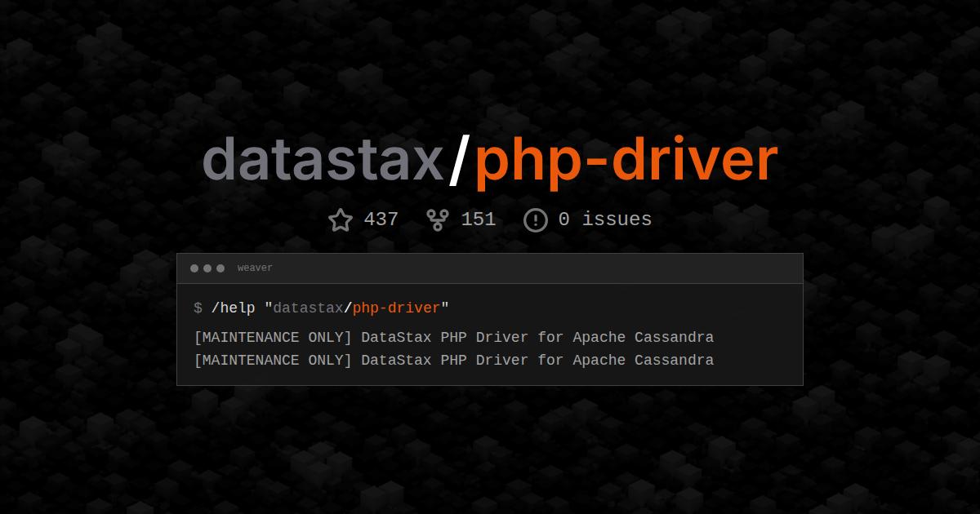This screenshot has height=514, width=980.
Task: Click the orange 'php-driver' title text
Action: click(x=626, y=163)
